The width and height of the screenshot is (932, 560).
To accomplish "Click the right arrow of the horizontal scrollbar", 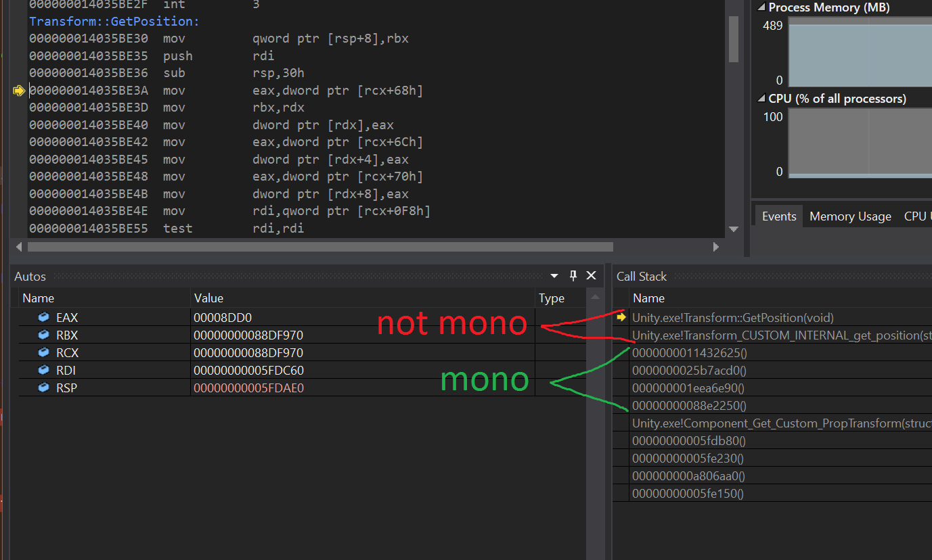I will tap(716, 247).
